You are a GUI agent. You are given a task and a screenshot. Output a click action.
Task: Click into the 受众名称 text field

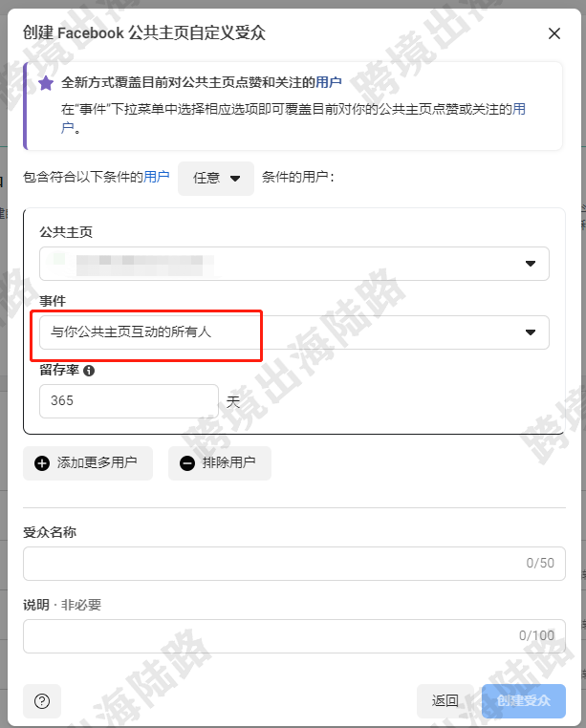pos(294,564)
